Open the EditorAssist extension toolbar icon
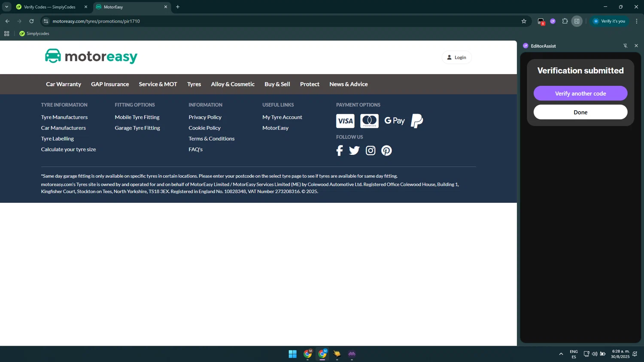This screenshot has height=362, width=644. [x=553, y=21]
